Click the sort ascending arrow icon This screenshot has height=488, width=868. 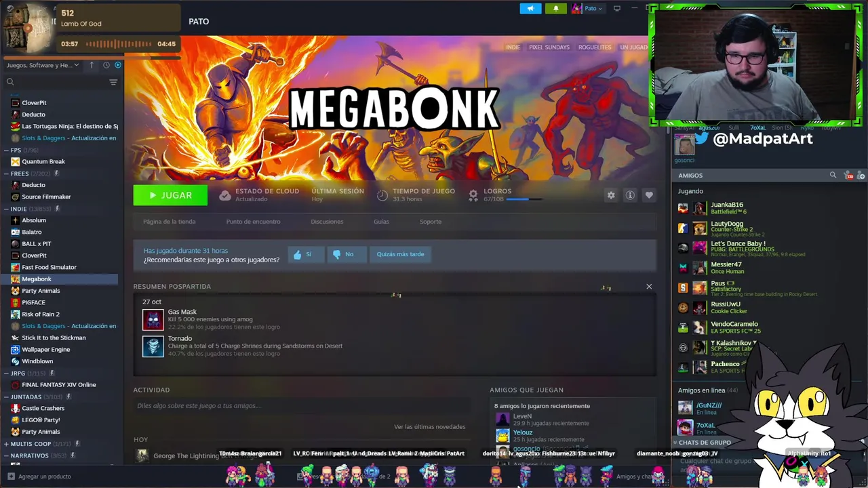(x=92, y=65)
